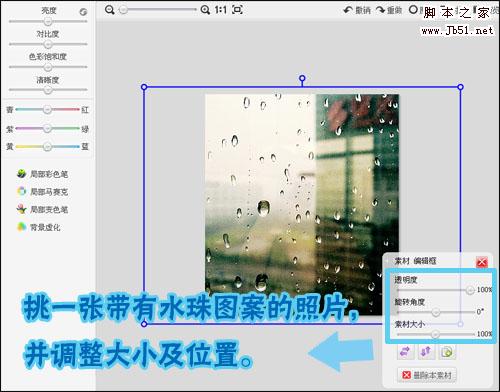Screen dimensions: 500x392
Task: Open the 背景虚化 background blur tool
Action: pyautogui.click(x=39, y=227)
